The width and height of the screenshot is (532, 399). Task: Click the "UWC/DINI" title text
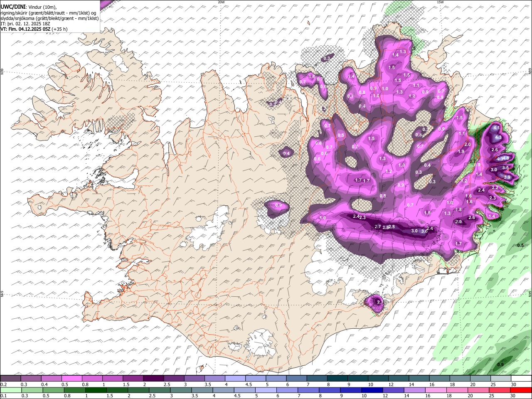[x=12, y=7]
